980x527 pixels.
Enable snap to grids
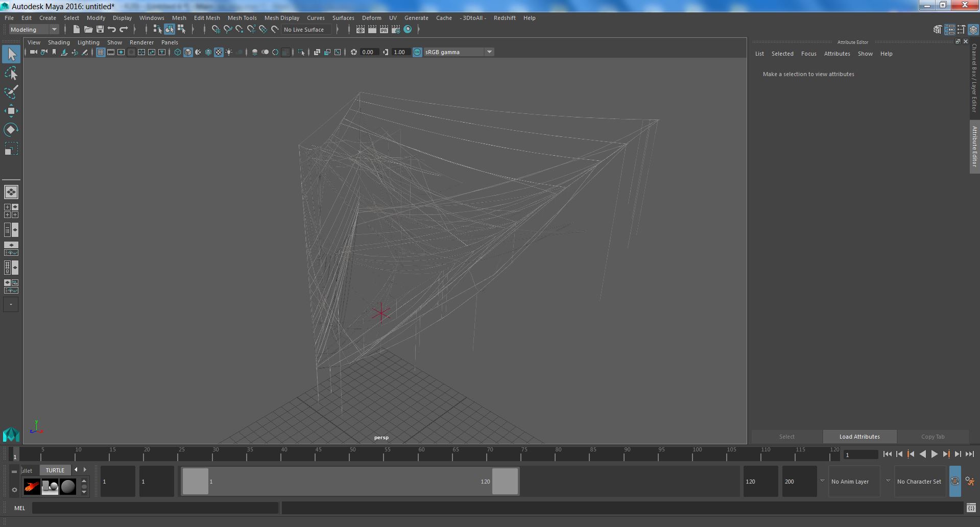click(x=216, y=30)
